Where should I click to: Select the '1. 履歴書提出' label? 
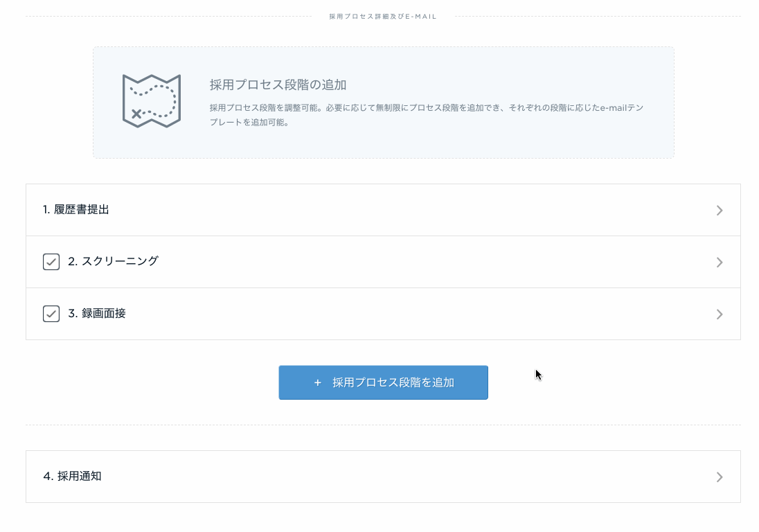(76, 210)
